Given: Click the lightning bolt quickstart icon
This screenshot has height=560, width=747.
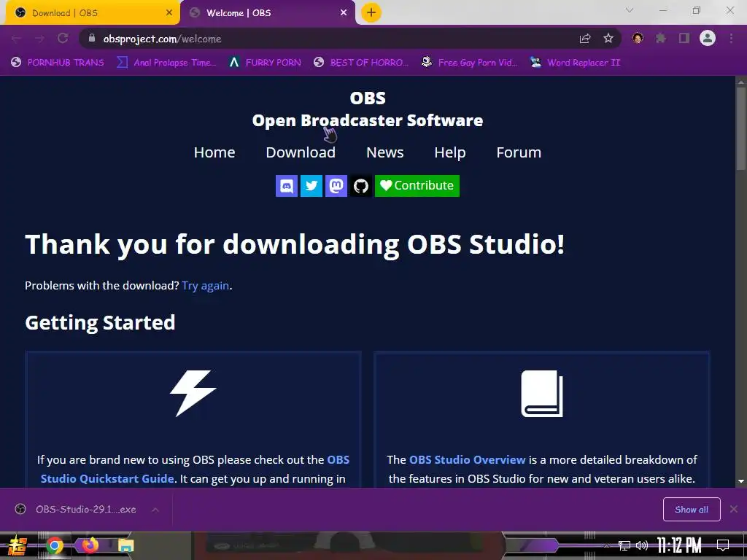Looking at the screenshot, I should [193, 393].
